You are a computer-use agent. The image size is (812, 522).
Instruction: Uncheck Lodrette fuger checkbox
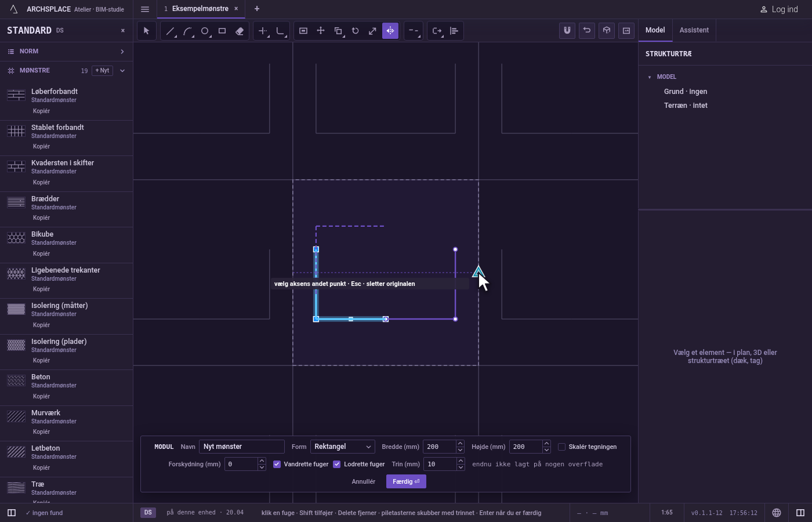(337, 464)
